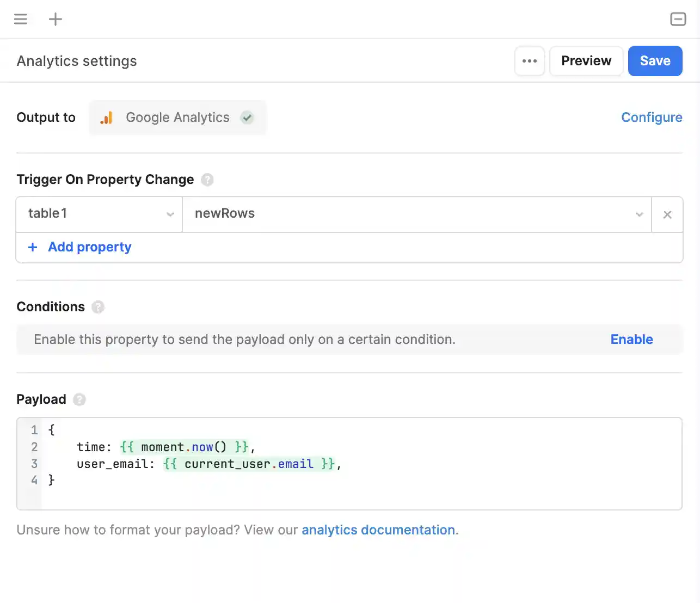The image size is (700, 603).
Task: Click the plus icon in top bar
Action: coord(56,20)
